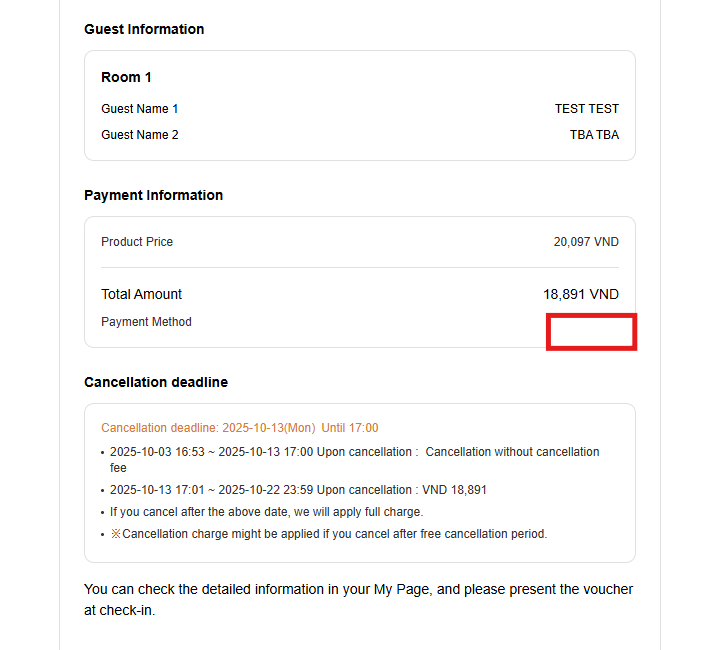Click the TEST TEST guest name value

586,109
